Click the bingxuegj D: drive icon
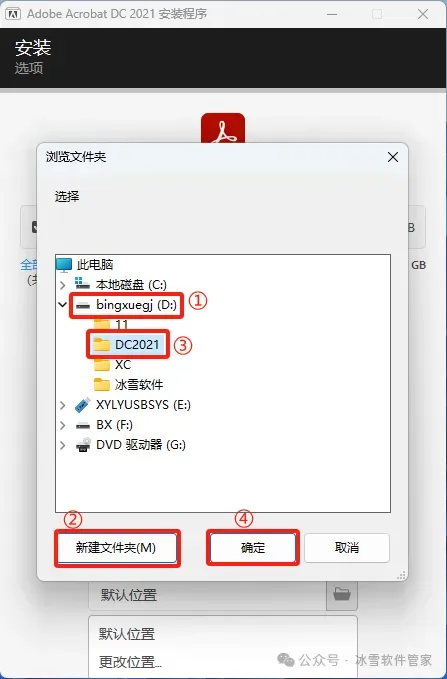 pyautogui.click(x=82, y=305)
